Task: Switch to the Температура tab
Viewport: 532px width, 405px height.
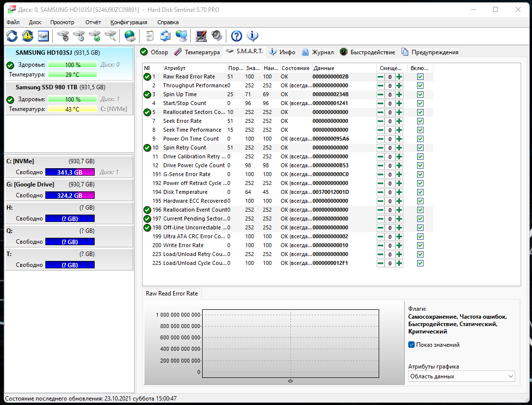Action: click(x=197, y=52)
